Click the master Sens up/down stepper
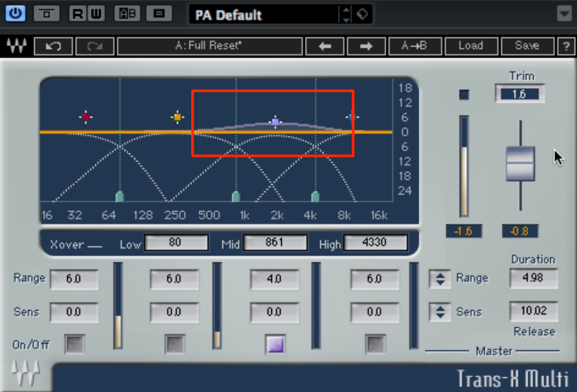Screen dimensions: 577x392 pyautogui.click(x=440, y=312)
